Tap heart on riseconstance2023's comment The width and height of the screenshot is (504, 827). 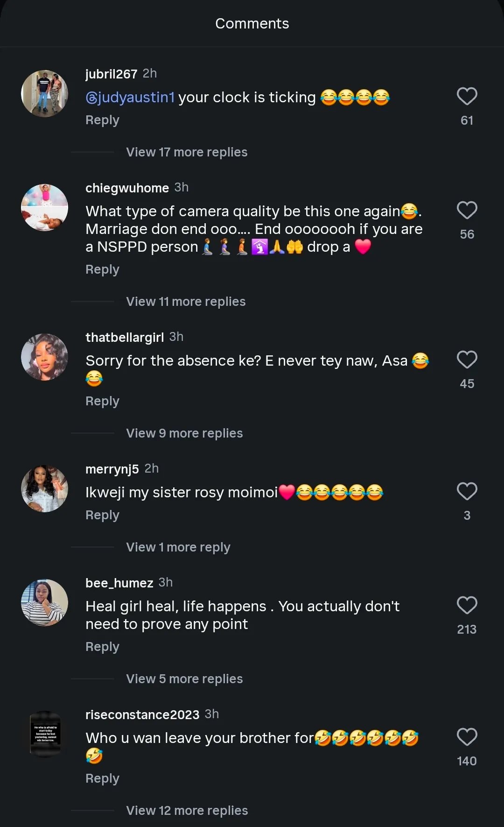coord(467,737)
